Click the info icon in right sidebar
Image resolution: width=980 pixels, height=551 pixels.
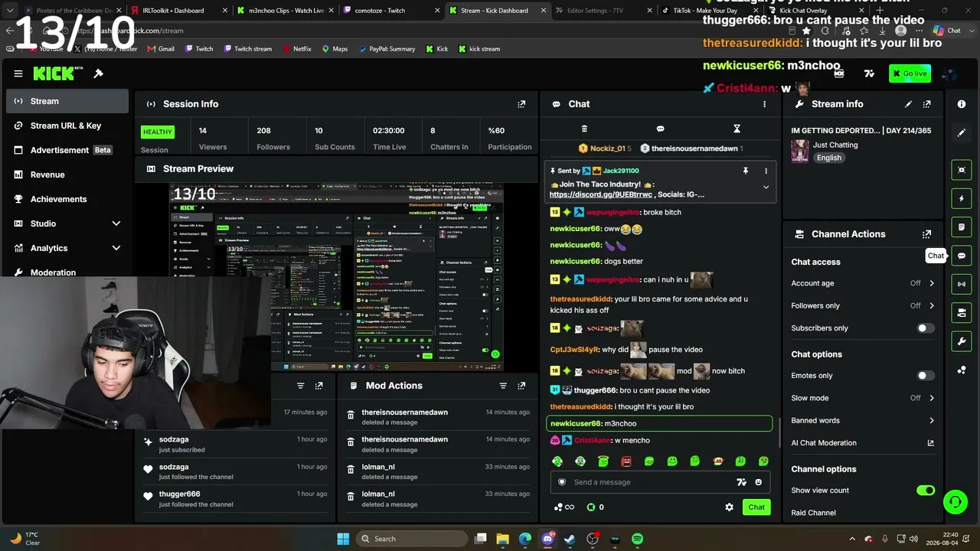[962, 104]
